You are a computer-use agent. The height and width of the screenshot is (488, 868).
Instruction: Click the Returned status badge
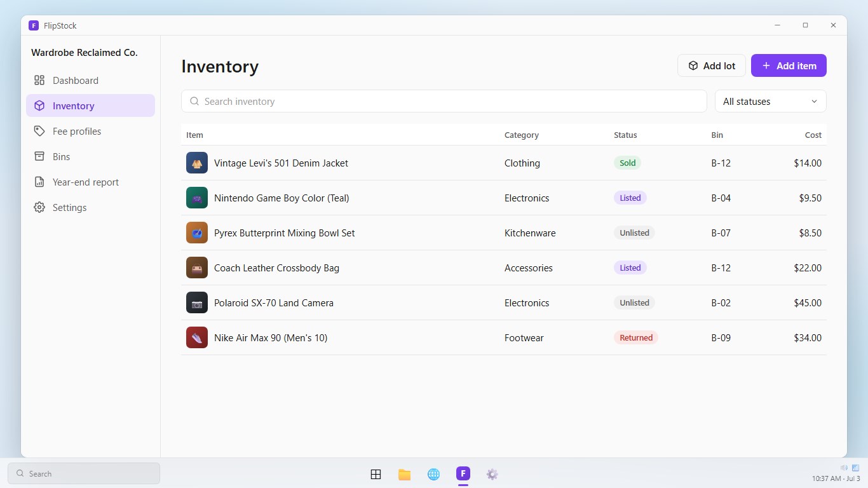(635, 337)
